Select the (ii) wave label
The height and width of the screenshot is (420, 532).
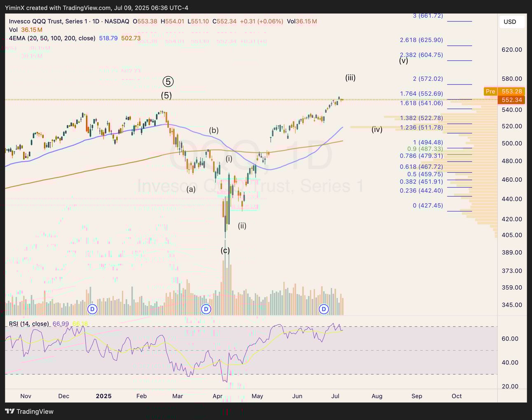[x=242, y=225]
